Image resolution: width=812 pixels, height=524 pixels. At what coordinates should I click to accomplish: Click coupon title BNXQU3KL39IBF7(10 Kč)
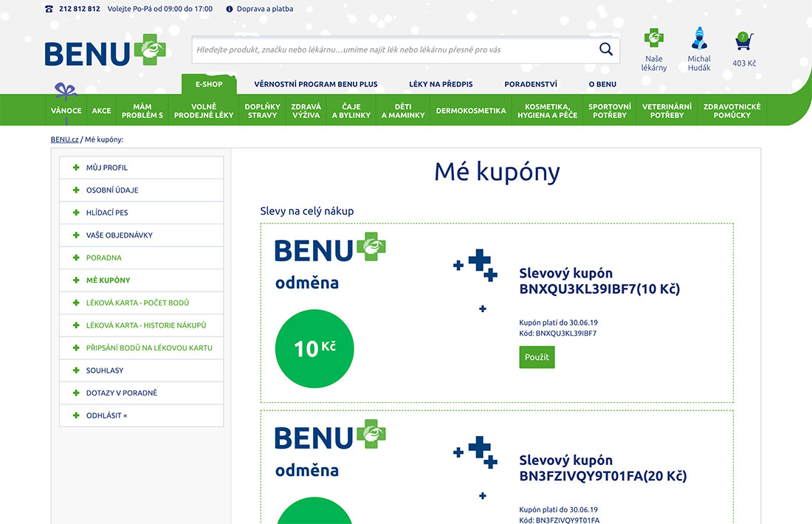click(599, 280)
